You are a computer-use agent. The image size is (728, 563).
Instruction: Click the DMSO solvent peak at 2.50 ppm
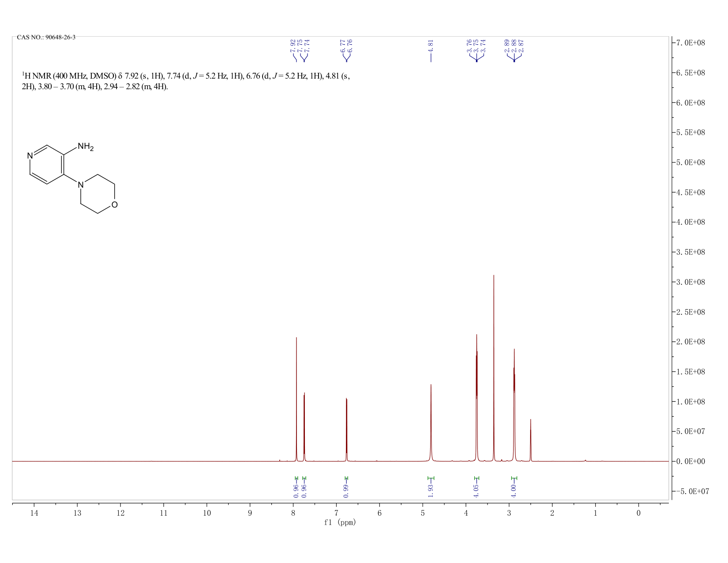(530, 440)
